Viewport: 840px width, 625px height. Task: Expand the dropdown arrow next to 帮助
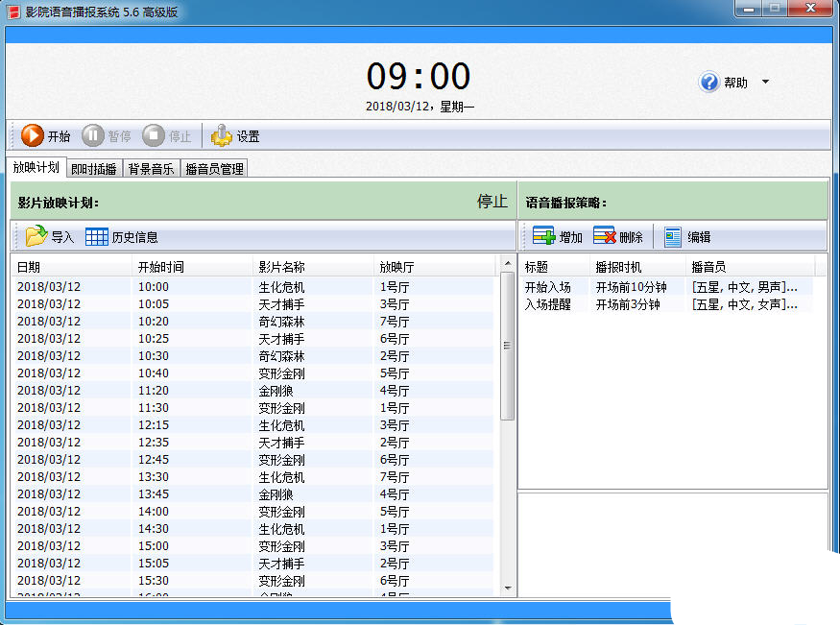click(x=766, y=83)
